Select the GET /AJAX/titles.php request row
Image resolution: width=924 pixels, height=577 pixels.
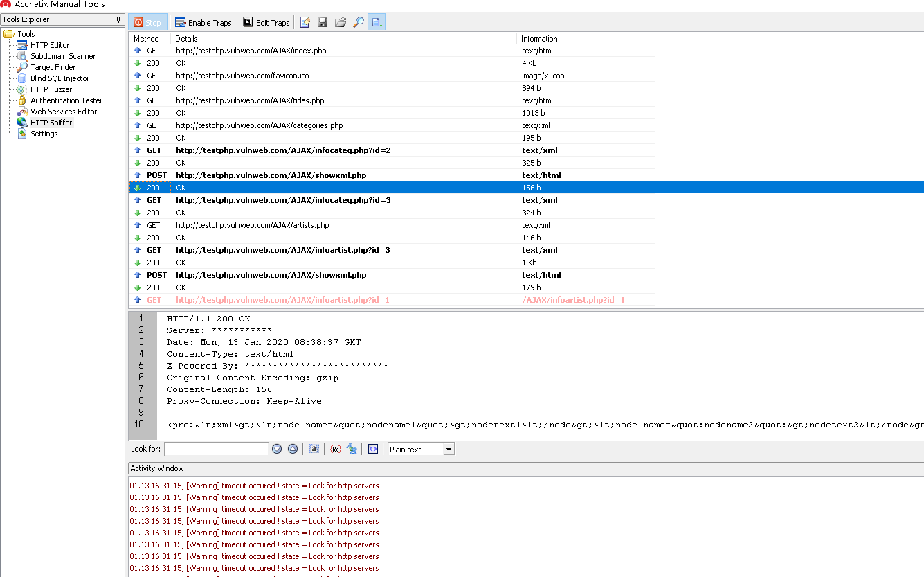(392, 100)
